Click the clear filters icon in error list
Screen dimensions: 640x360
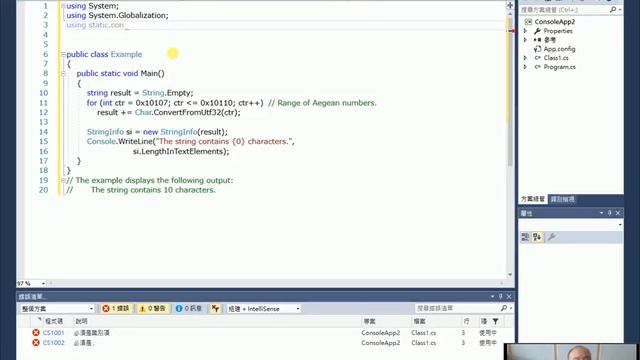[x=215, y=309]
